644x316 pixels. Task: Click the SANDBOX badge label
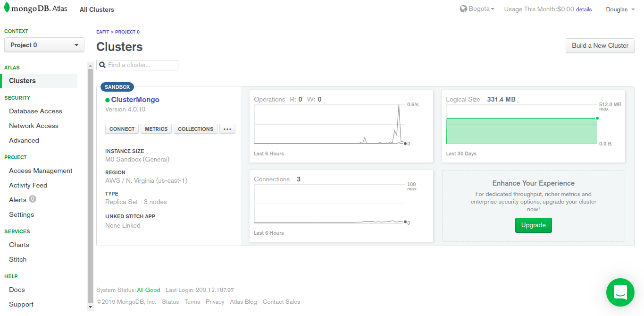point(117,87)
